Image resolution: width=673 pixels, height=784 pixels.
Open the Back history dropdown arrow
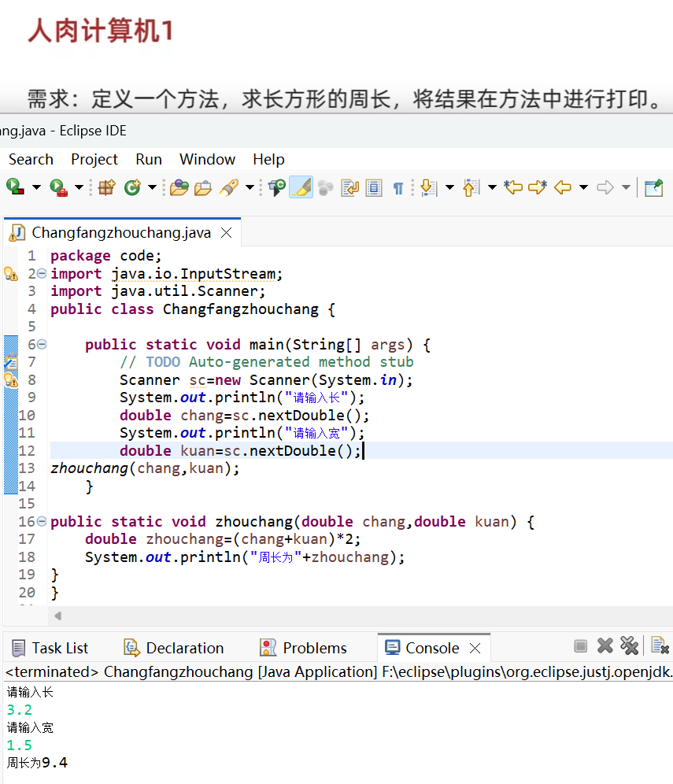coord(583,187)
